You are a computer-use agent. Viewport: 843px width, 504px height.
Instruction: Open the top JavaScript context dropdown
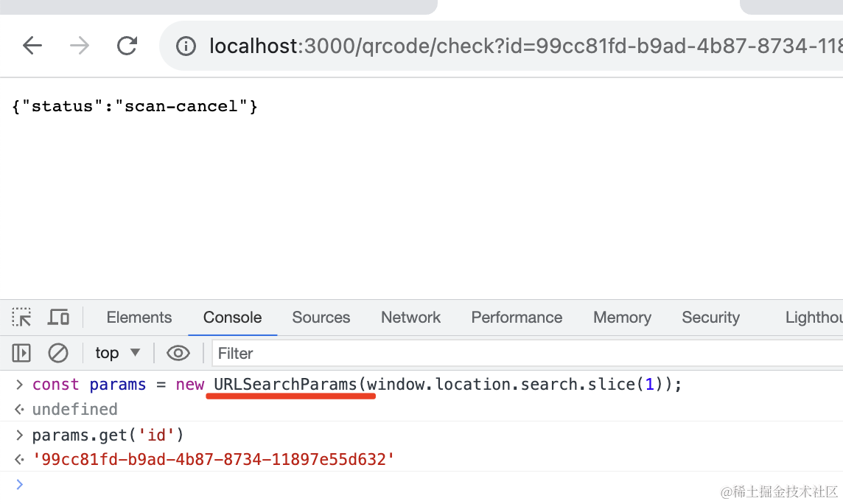[x=117, y=354]
